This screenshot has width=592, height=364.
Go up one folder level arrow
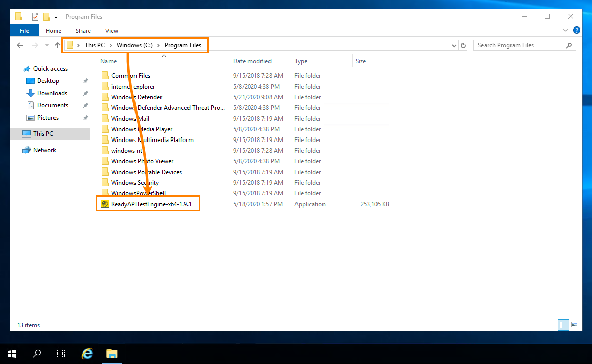pos(58,45)
